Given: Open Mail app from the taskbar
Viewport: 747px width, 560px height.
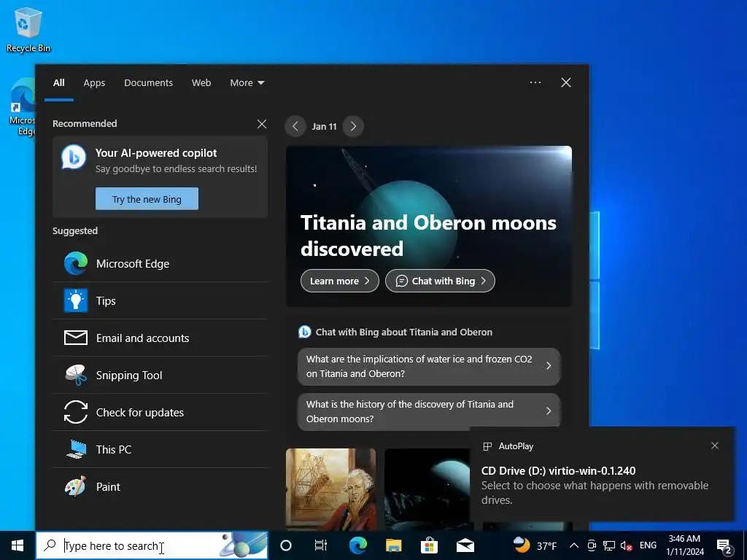Looking at the screenshot, I should [465, 545].
